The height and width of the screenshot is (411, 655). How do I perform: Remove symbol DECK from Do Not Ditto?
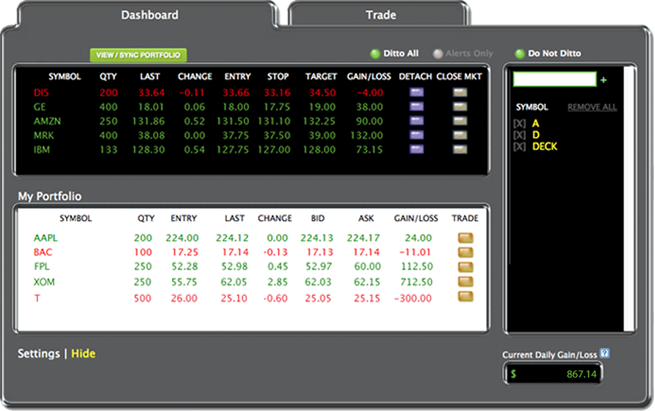tap(519, 147)
